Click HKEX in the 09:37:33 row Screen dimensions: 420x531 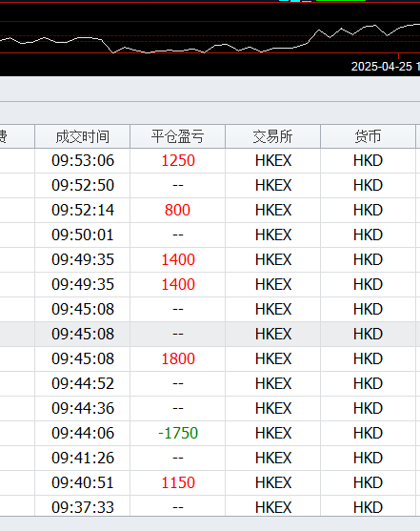click(x=273, y=507)
